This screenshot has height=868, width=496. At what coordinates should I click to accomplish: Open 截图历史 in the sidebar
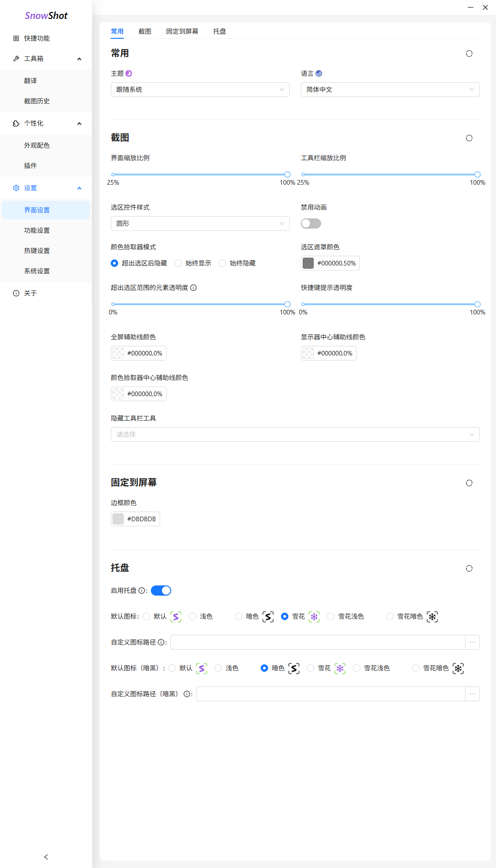[x=37, y=101]
